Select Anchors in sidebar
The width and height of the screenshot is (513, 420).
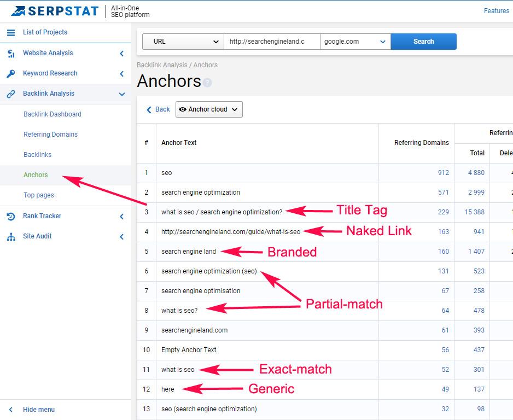point(36,175)
